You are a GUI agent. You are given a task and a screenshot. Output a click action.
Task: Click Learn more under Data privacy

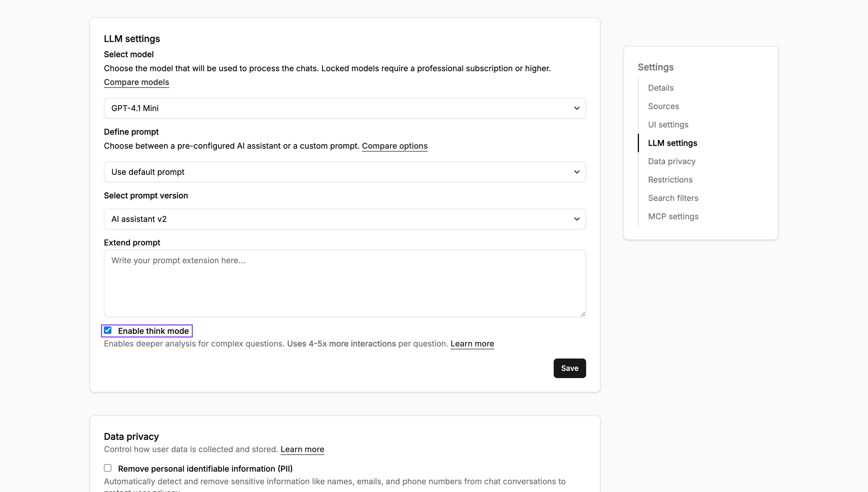(302, 449)
